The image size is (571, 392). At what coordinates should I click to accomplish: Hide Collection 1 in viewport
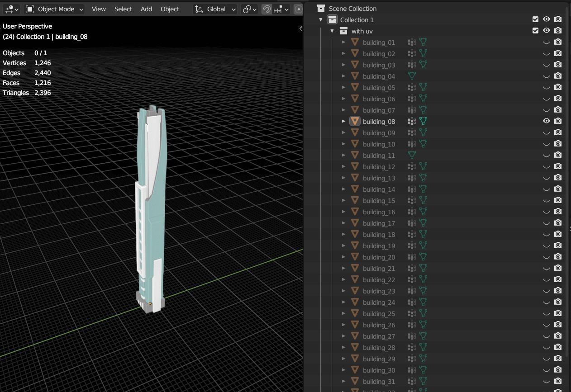pyautogui.click(x=547, y=19)
